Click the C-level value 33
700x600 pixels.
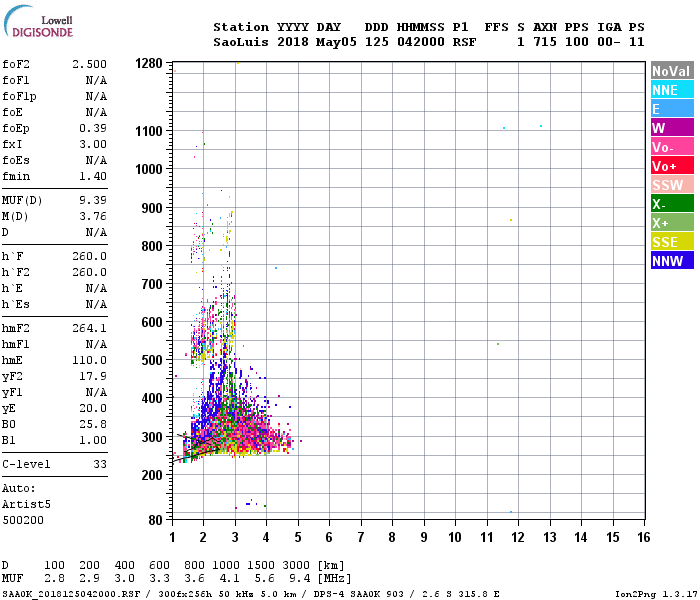[100, 464]
